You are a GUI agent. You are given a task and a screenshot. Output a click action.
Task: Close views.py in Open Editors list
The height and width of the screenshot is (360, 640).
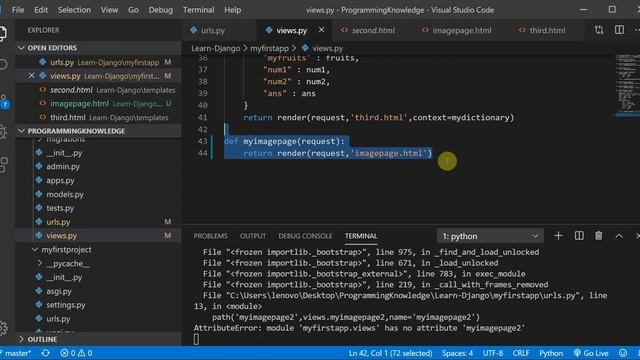coord(31,76)
